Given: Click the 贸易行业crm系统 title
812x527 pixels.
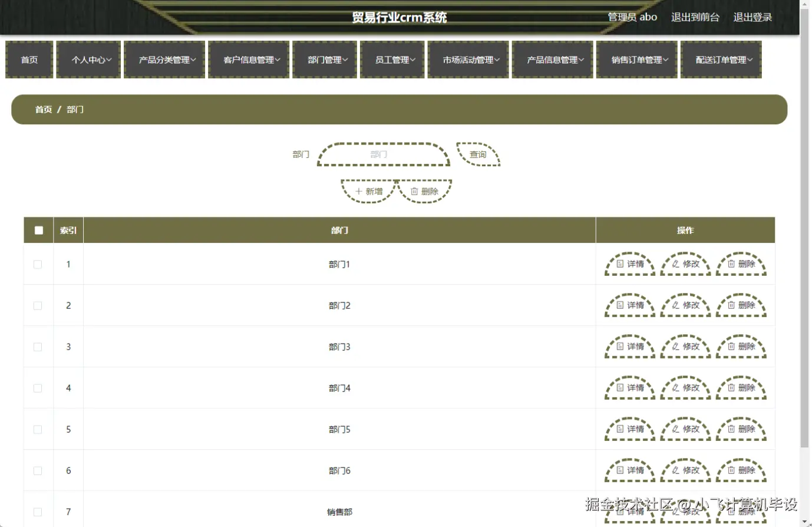Looking at the screenshot, I should click(x=400, y=18).
